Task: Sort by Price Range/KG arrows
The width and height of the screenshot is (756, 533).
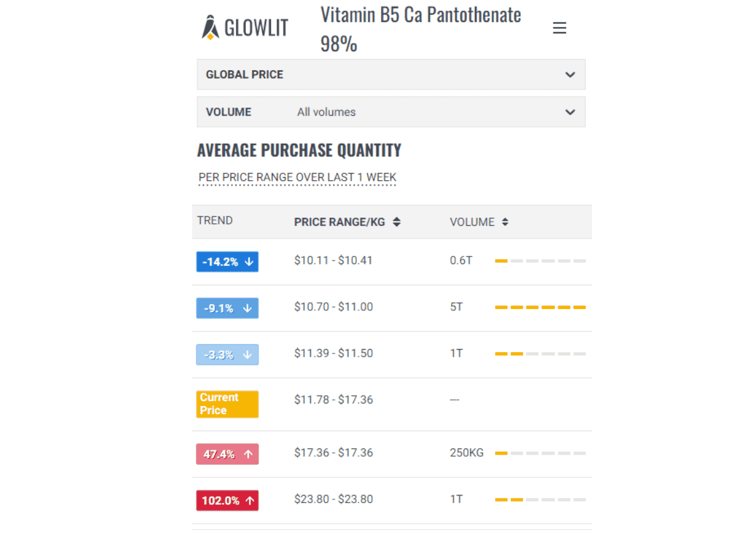Action: (397, 222)
